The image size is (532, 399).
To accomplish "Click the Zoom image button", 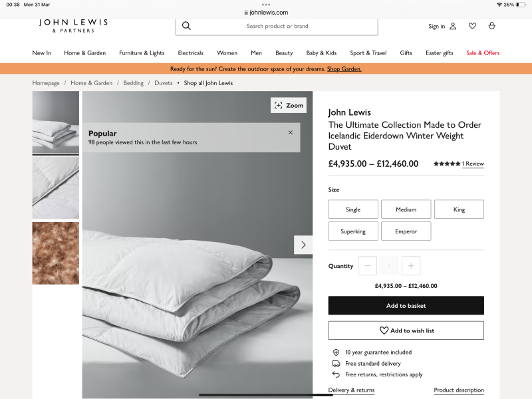I will coord(289,105).
